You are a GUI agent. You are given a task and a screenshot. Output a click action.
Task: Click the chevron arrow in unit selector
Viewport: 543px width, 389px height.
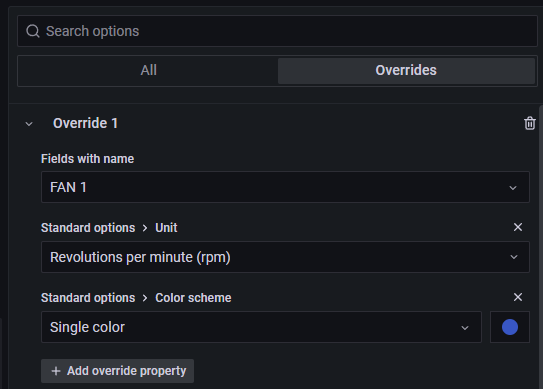click(514, 257)
